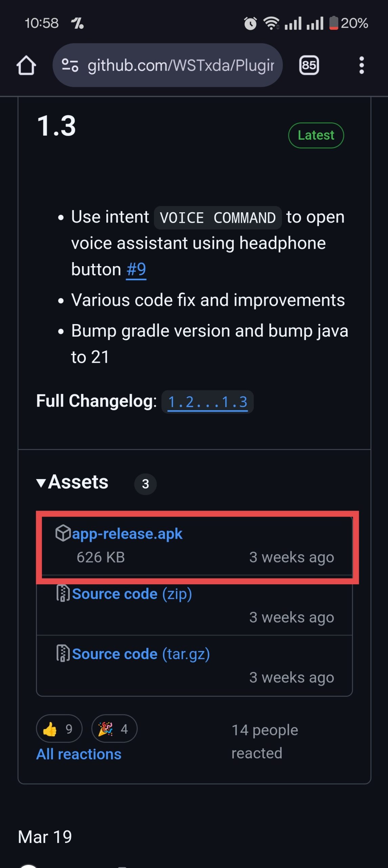The image size is (388, 868).
Task: Expand the Assets counter badge showing 3
Action: 145,484
